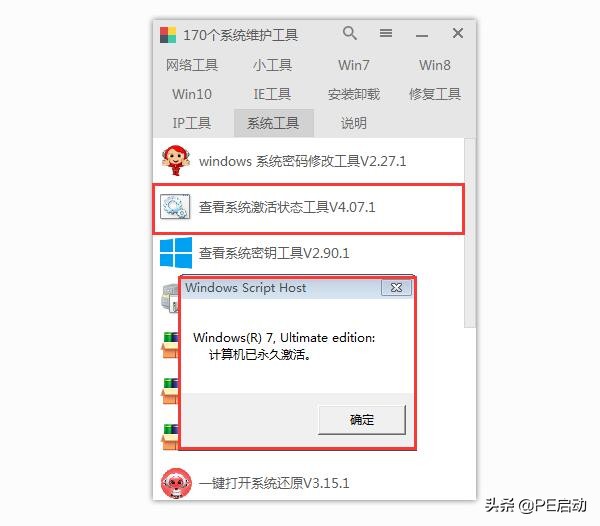600x526 pixels.
Task: Click the colorful app logo icon
Action: (168, 35)
